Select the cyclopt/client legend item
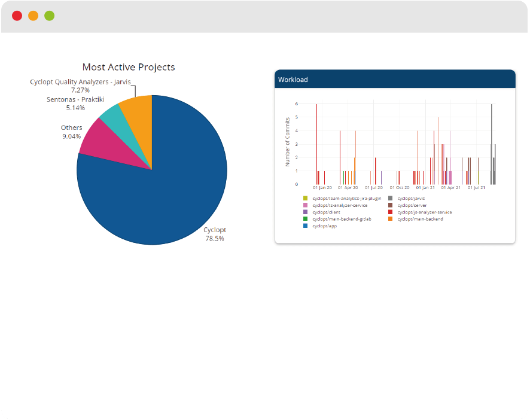The height and width of the screenshot is (420, 530). point(322,212)
